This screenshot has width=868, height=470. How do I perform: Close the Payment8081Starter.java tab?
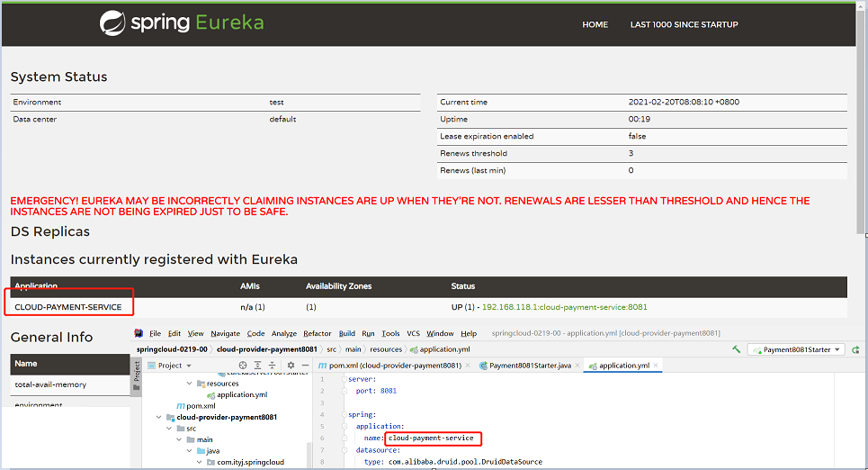(x=577, y=366)
